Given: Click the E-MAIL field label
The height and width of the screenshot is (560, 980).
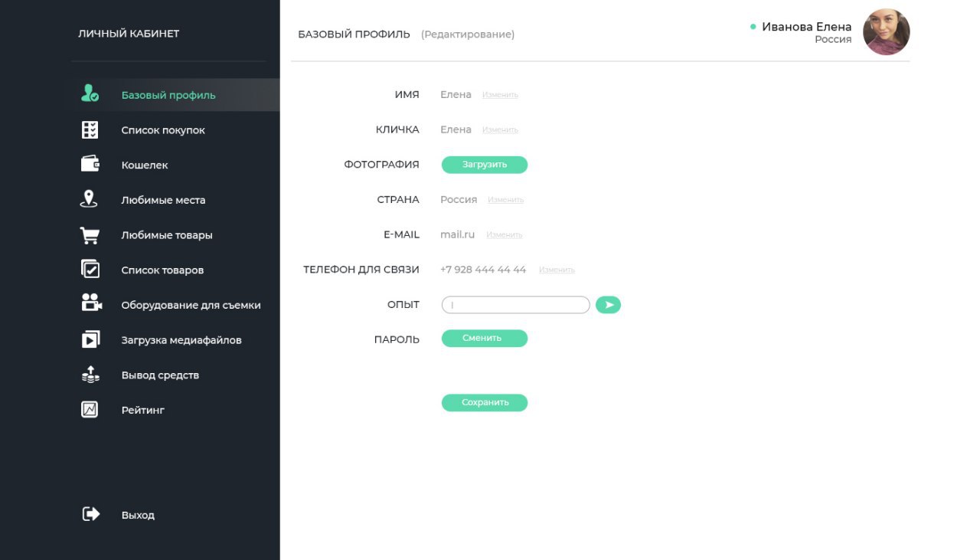Looking at the screenshot, I should (401, 234).
